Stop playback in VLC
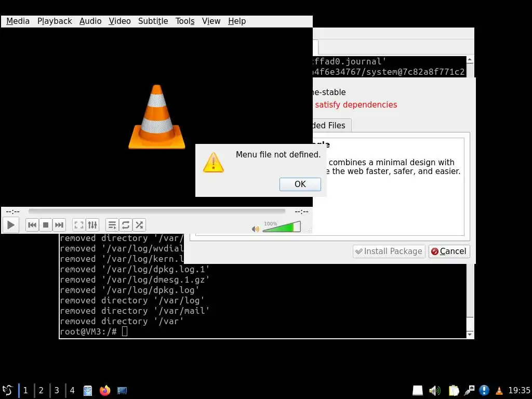 click(46, 225)
